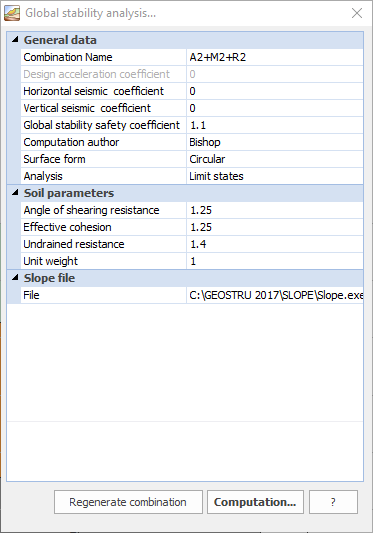Select the Undrained resistance label
Viewport: 373px width, 533px height.
[74, 244]
